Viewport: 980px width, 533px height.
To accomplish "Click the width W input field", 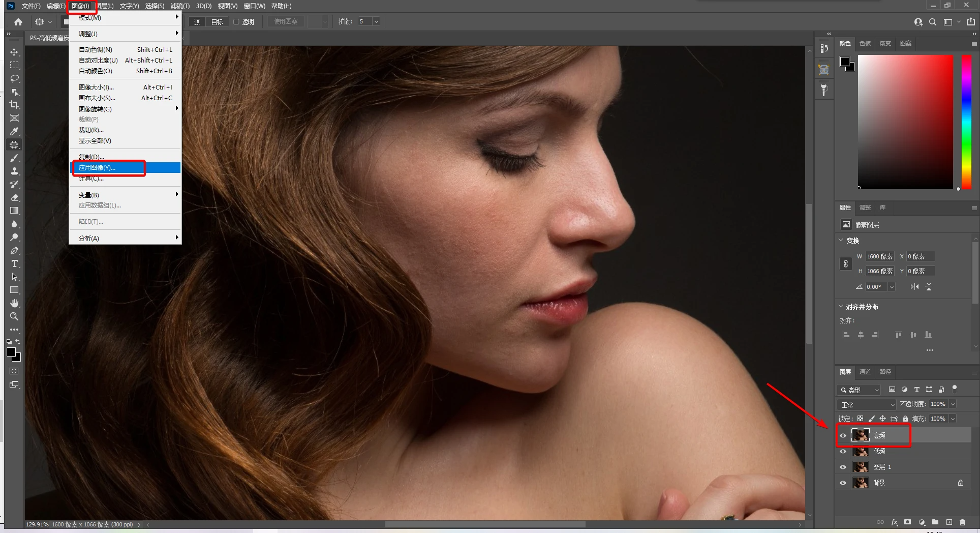I will [880, 256].
